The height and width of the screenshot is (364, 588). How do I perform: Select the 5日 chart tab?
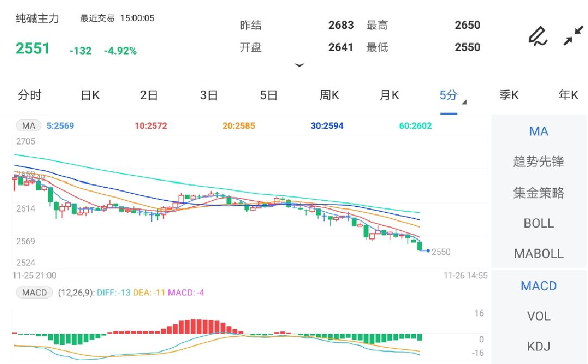point(268,95)
